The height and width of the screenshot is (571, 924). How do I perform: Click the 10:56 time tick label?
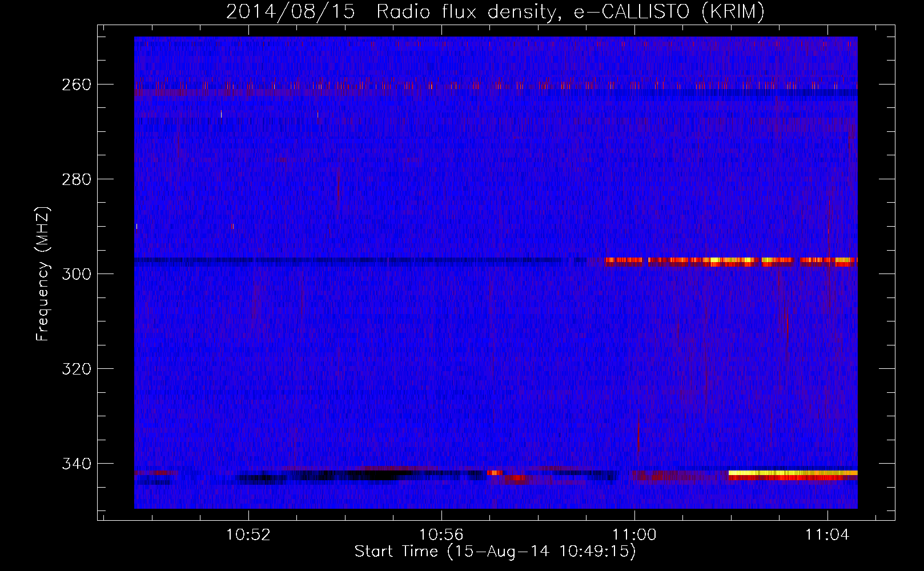441,535
